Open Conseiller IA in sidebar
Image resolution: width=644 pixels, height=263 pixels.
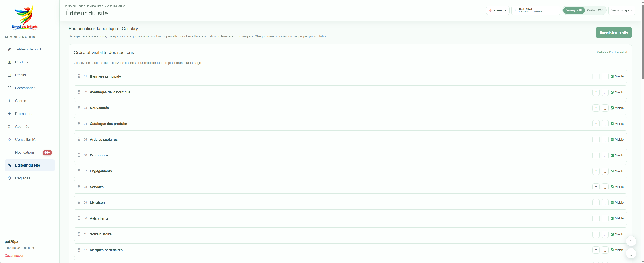[x=29, y=139]
